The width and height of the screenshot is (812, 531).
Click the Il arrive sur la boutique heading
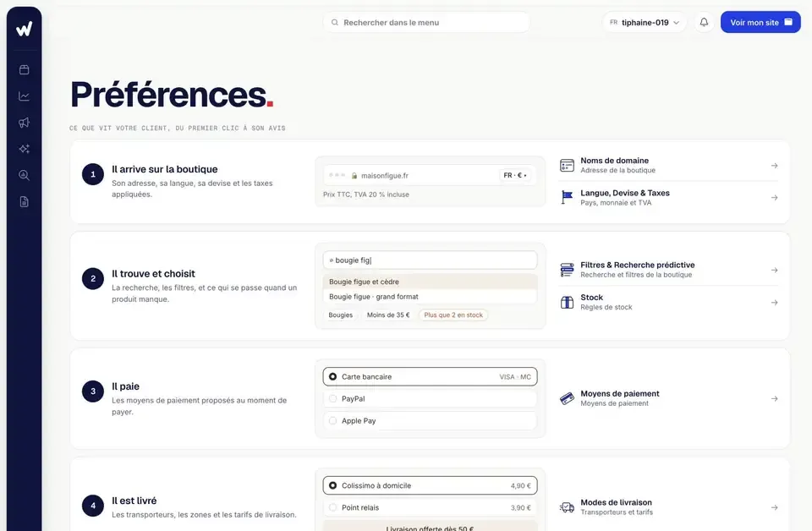coord(165,169)
